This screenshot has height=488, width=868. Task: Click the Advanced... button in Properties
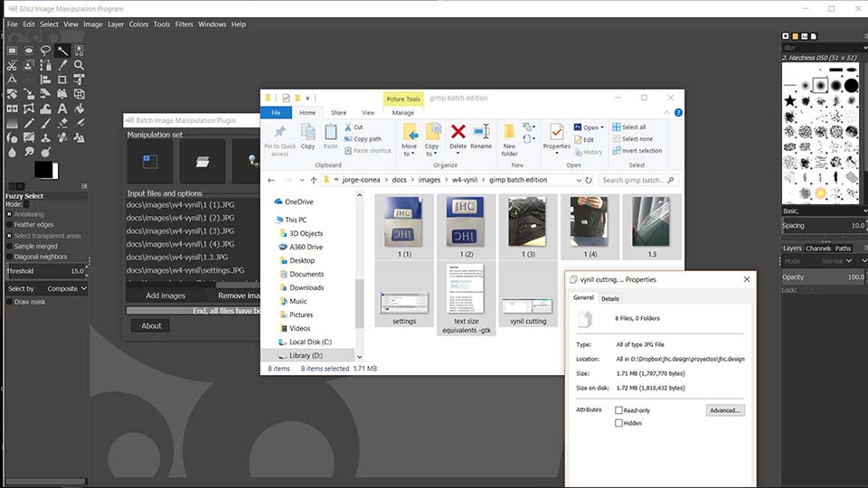point(725,410)
